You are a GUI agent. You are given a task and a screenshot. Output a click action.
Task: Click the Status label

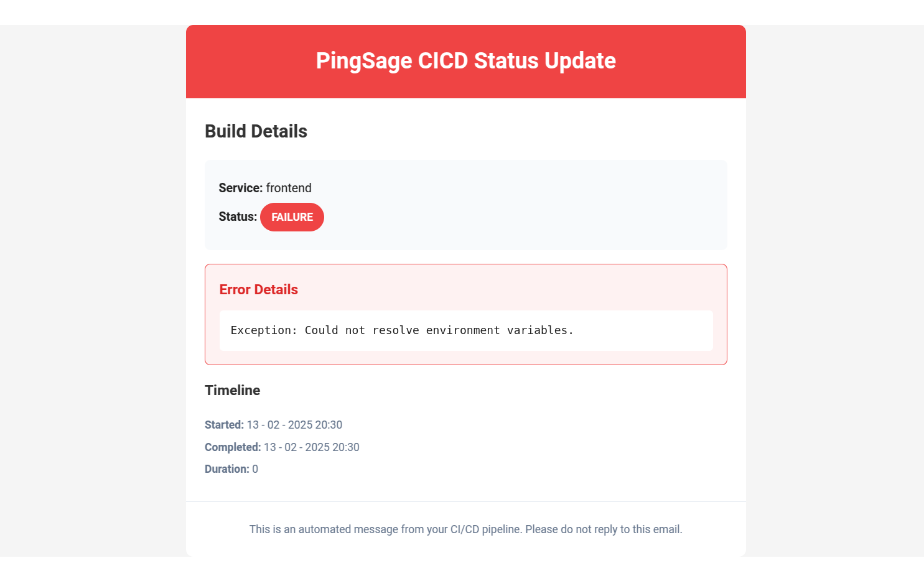click(237, 216)
